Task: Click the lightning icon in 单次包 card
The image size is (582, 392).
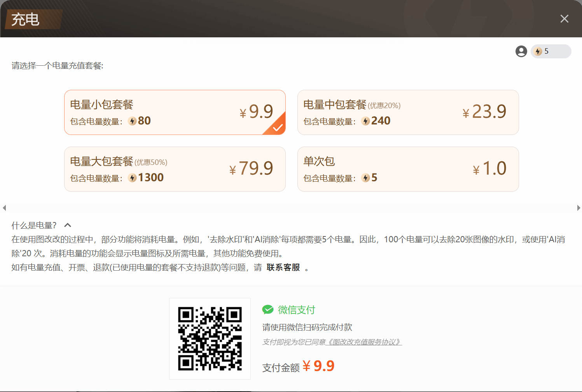Action: tap(365, 178)
